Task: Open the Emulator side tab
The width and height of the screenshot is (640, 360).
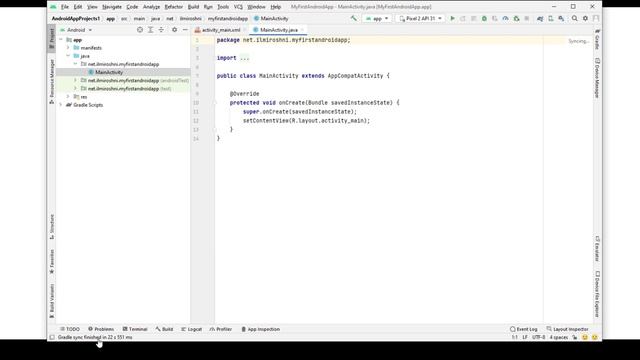Action: click(x=597, y=248)
